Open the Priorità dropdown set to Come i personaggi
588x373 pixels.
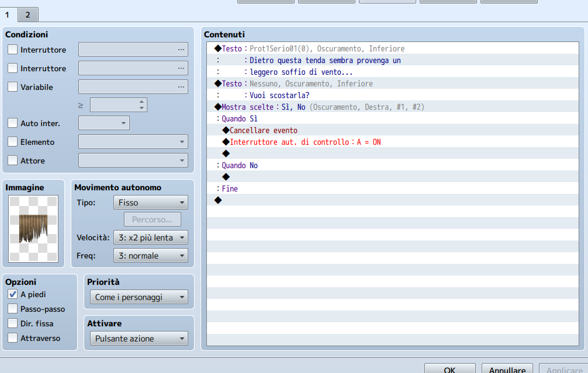(139, 297)
